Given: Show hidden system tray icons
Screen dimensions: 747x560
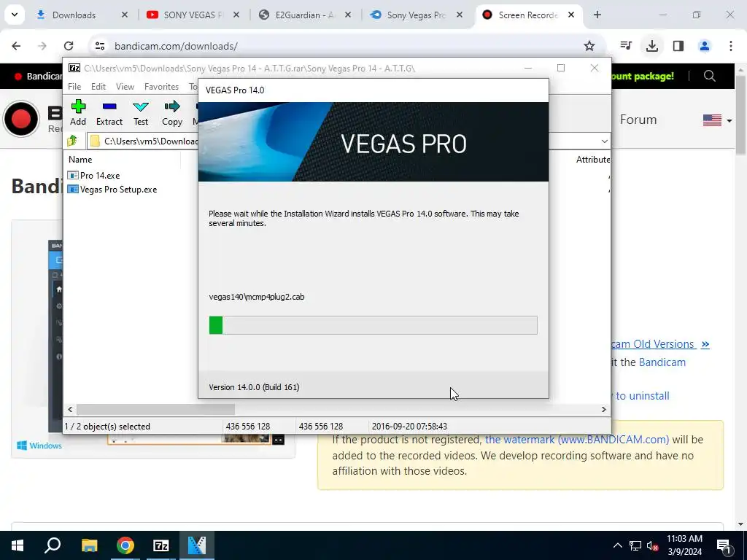Looking at the screenshot, I should (617, 545).
